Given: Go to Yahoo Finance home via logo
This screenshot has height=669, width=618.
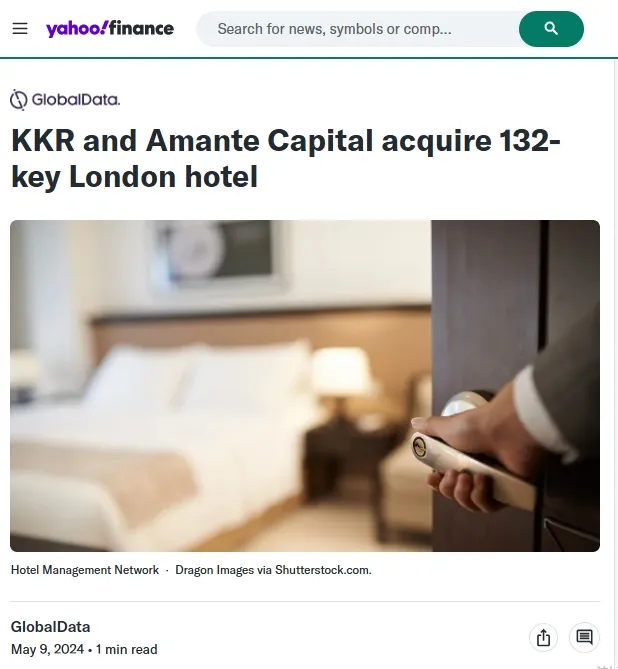Looking at the screenshot, I should click(x=110, y=29).
